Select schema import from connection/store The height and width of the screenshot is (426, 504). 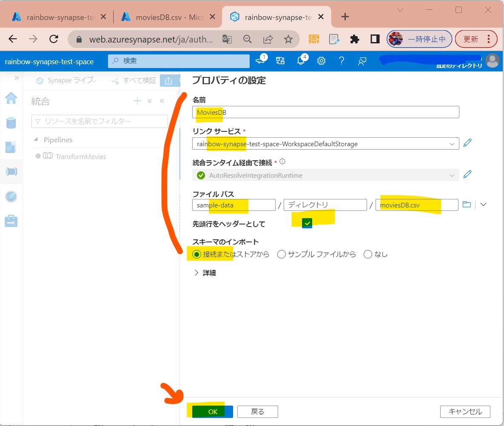pos(197,254)
